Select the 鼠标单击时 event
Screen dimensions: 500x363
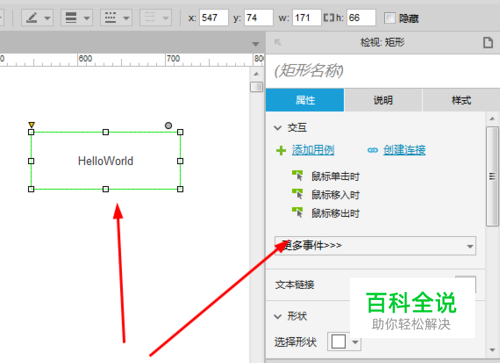(335, 176)
